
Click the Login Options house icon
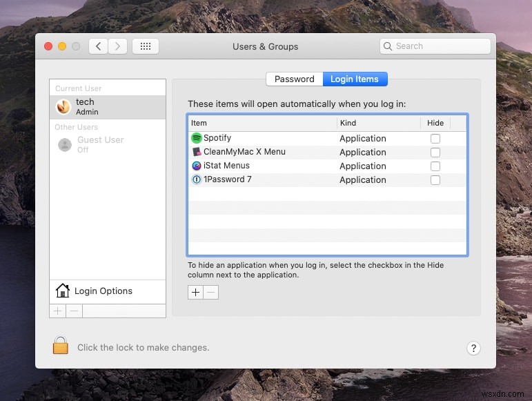tap(62, 291)
